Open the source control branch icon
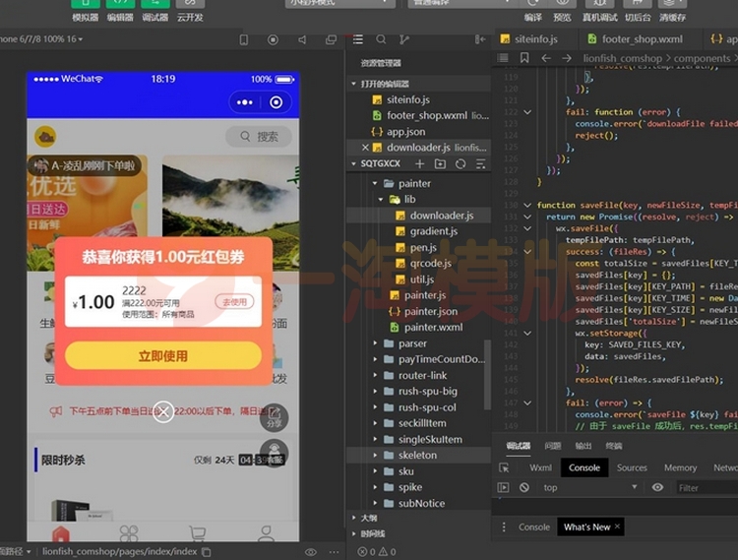 point(403,39)
